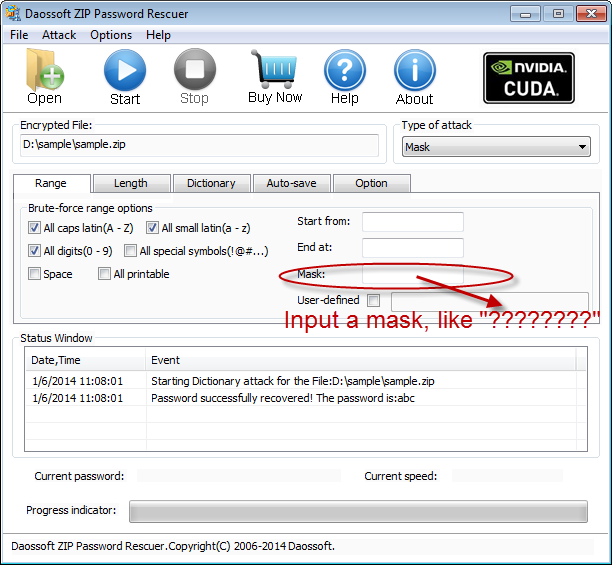
Task: Click the Date,Time column header
Action: tap(85, 360)
